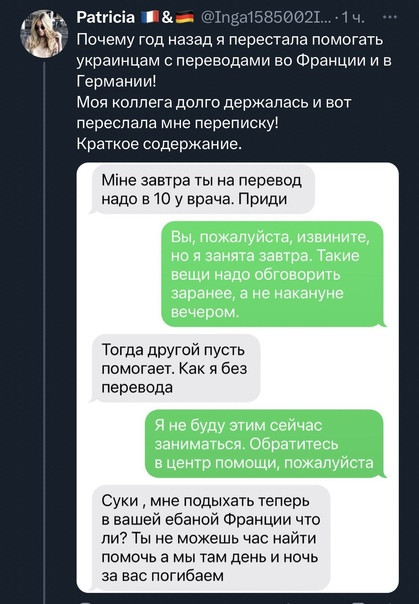
Task: Click the '1 ч.' post timestamp
Action: coord(352,17)
